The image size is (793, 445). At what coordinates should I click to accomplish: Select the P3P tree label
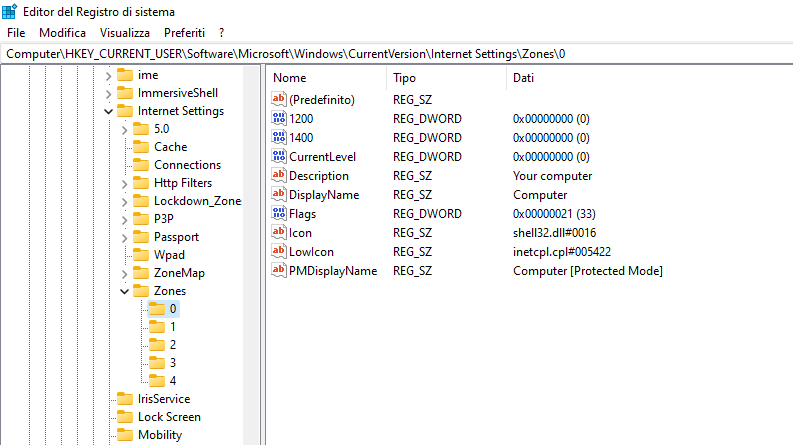pyautogui.click(x=163, y=218)
